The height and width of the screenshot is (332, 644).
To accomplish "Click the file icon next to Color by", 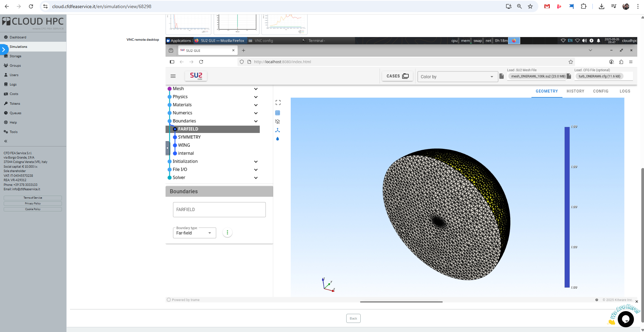I will 502,76.
